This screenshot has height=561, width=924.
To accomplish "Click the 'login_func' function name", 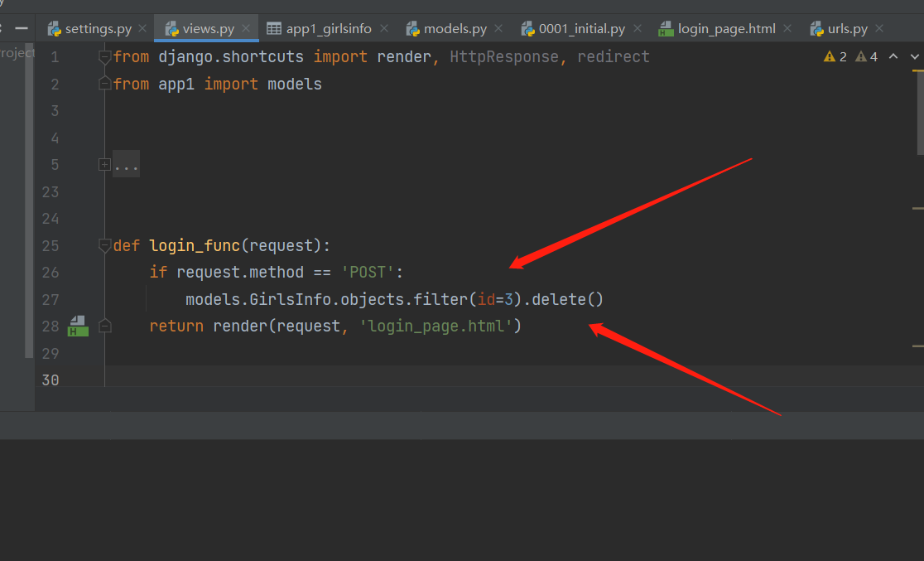I will [x=195, y=245].
